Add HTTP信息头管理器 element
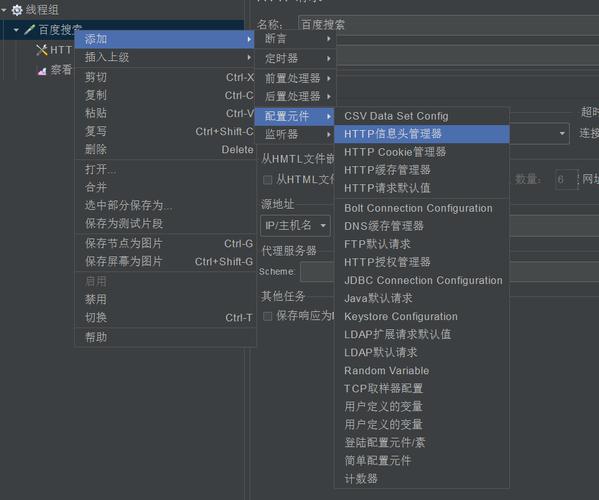 [422, 134]
